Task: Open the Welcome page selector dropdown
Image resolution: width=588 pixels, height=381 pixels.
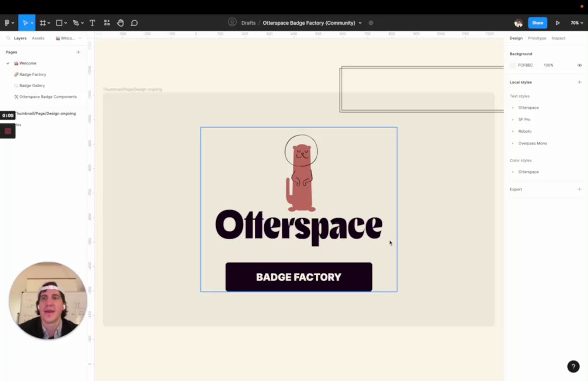Action: [x=68, y=38]
